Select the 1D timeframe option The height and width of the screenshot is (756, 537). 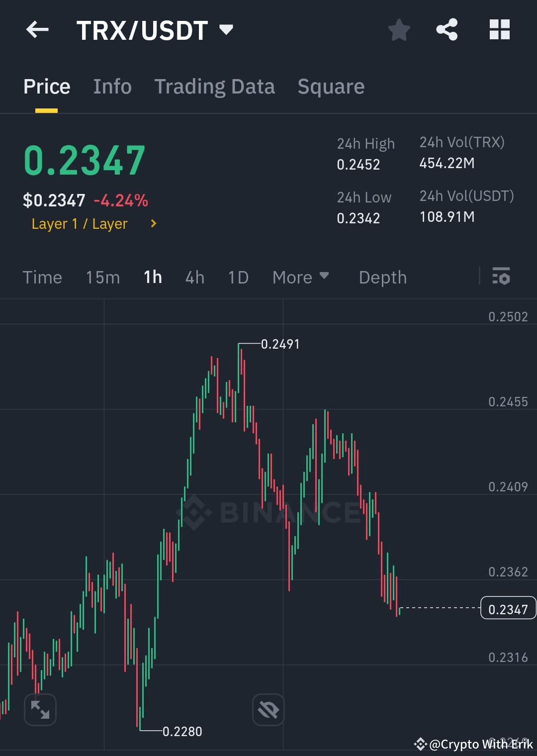pyautogui.click(x=238, y=277)
